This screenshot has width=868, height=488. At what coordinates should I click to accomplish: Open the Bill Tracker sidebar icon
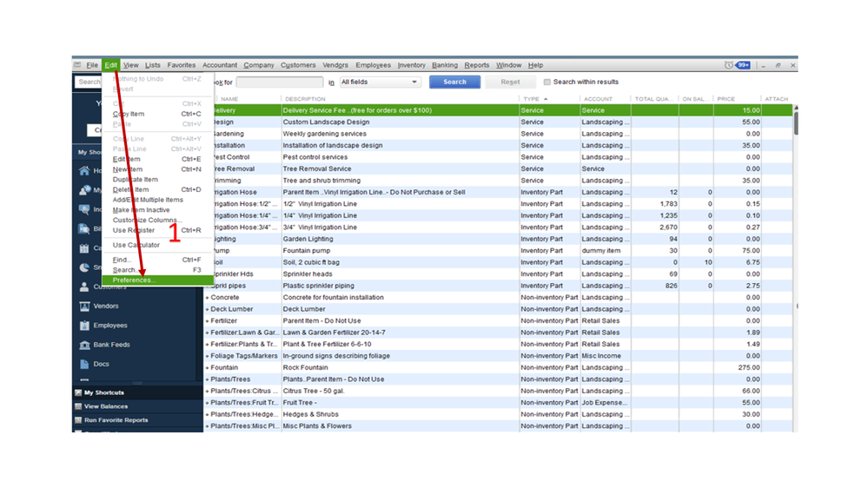tap(84, 228)
